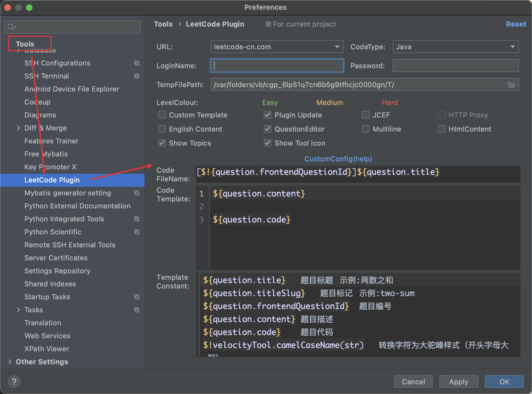The height and width of the screenshot is (394, 532).
Task: Click line 3 of Code Template editor
Action: tap(364, 219)
